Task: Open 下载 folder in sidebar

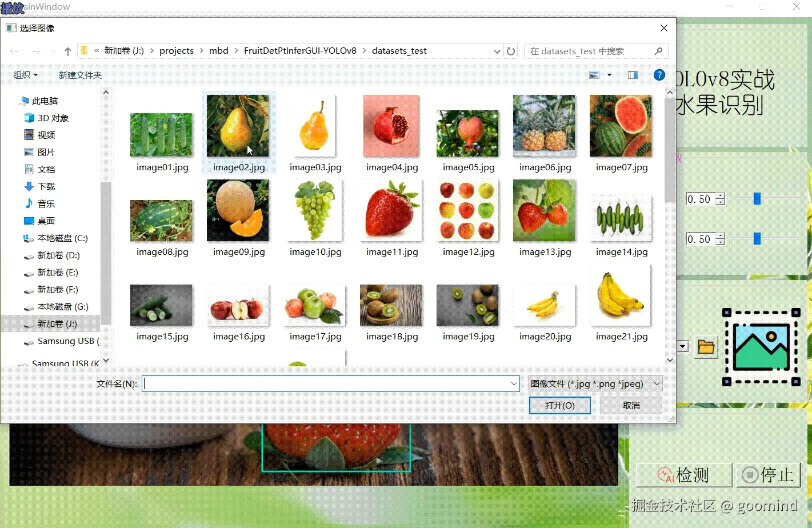Action: click(39, 186)
